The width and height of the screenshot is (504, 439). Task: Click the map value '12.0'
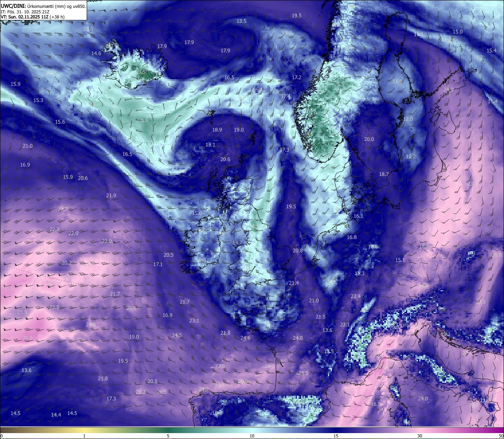coord(408,119)
